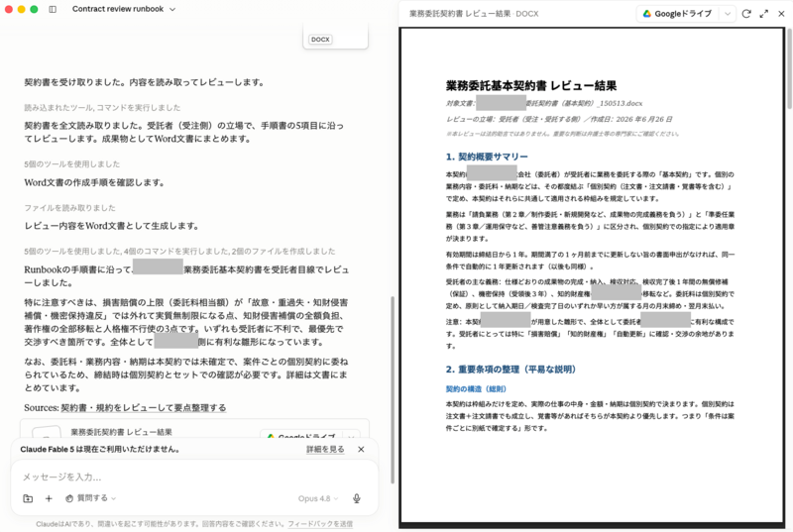
Task: Close the document preview panel
Action: tap(781, 14)
